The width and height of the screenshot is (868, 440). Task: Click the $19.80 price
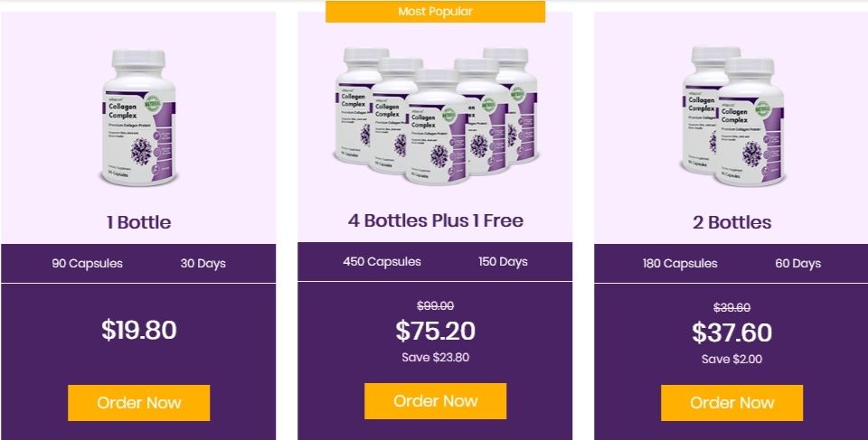[x=139, y=330]
